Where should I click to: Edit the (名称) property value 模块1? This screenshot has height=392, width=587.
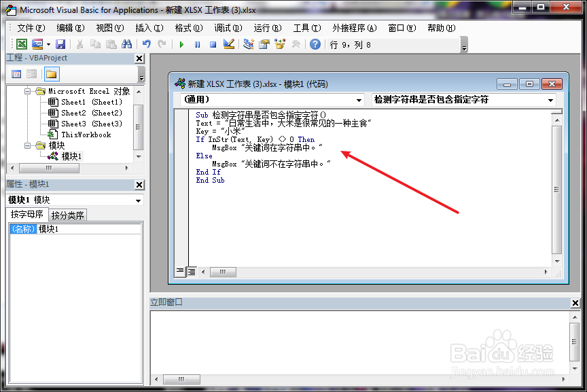point(89,229)
